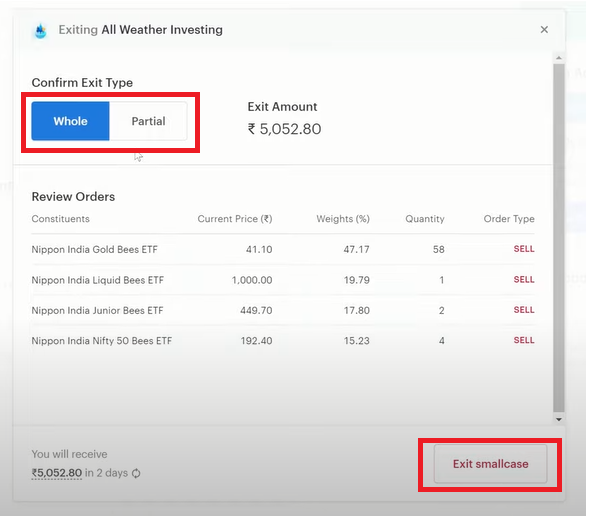Click the 19.79 weight value
This screenshot has height=523, width=600.
click(x=356, y=280)
